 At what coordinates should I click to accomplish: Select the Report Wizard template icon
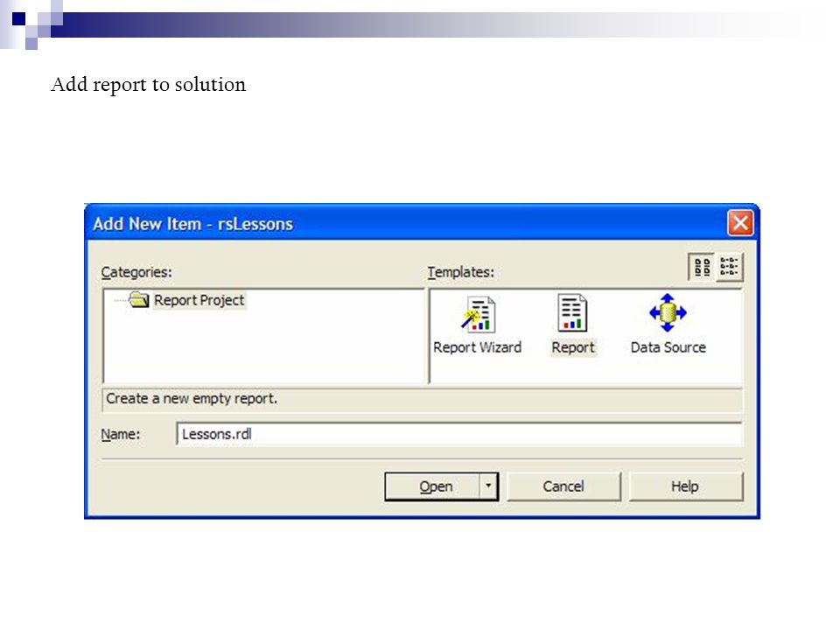pyautogui.click(x=479, y=314)
